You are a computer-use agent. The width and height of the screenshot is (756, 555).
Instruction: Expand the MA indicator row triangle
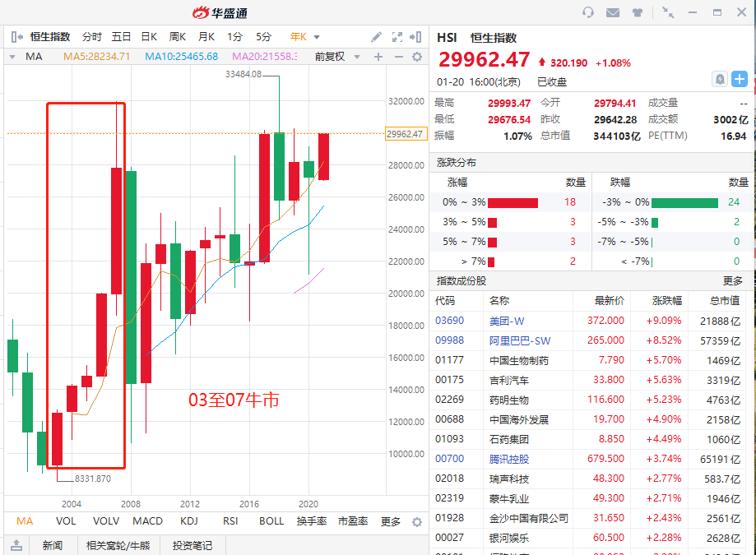pos(12,57)
